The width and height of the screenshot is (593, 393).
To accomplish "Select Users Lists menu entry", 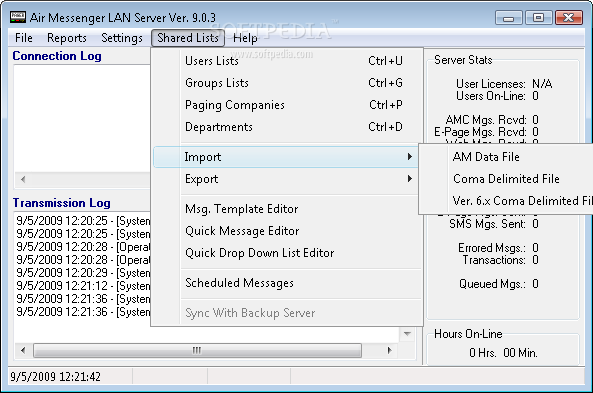I will (x=287, y=61).
